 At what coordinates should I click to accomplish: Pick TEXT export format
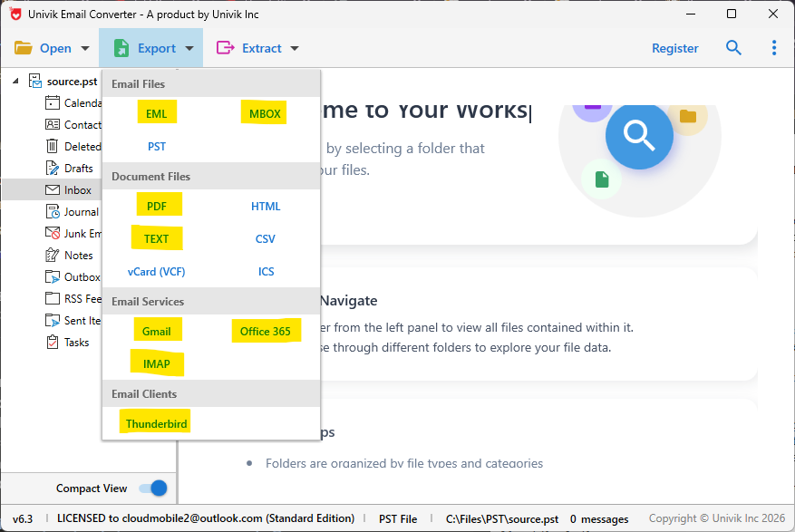tap(156, 238)
